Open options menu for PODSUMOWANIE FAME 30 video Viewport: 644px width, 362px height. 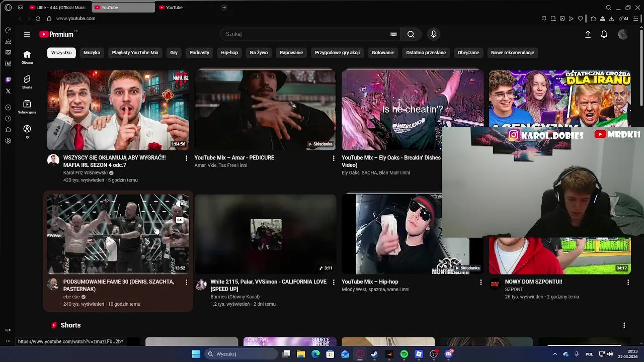tap(186, 283)
